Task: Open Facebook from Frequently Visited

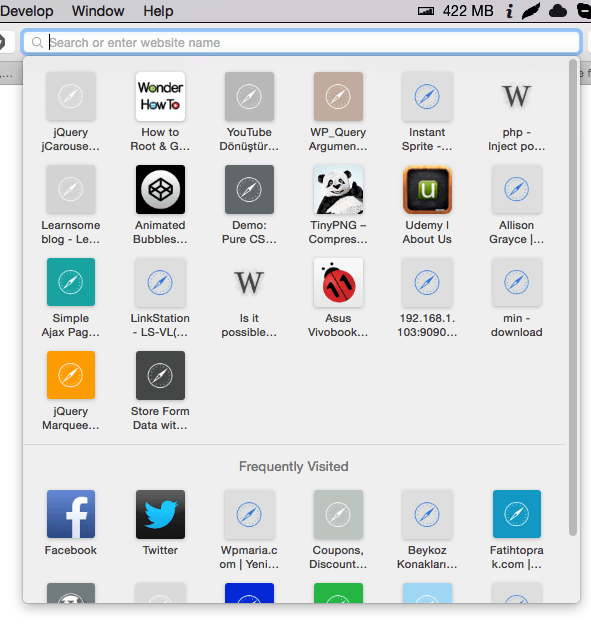Action: coord(71,514)
